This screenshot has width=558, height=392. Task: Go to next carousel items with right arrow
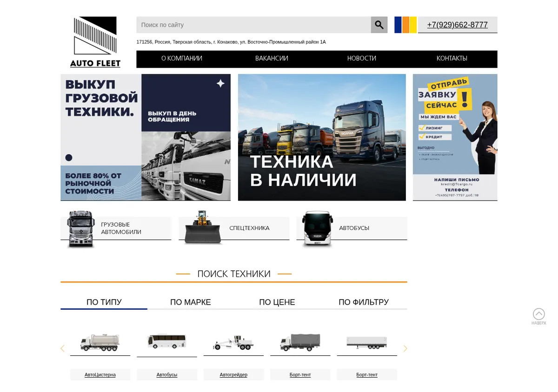pyautogui.click(x=405, y=348)
